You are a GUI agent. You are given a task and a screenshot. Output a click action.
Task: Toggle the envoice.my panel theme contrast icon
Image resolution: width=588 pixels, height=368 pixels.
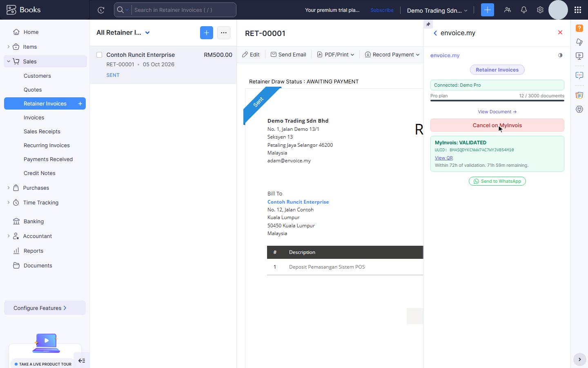pos(560,55)
